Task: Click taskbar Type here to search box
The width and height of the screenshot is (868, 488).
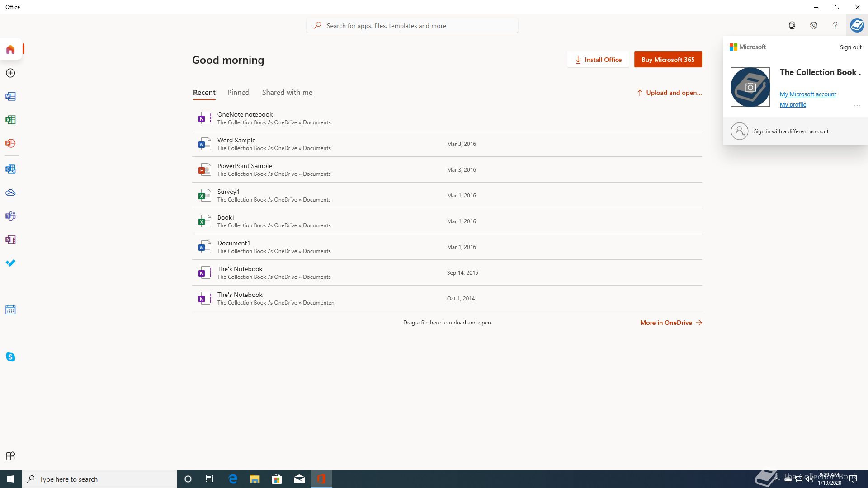Action: pos(99,479)
